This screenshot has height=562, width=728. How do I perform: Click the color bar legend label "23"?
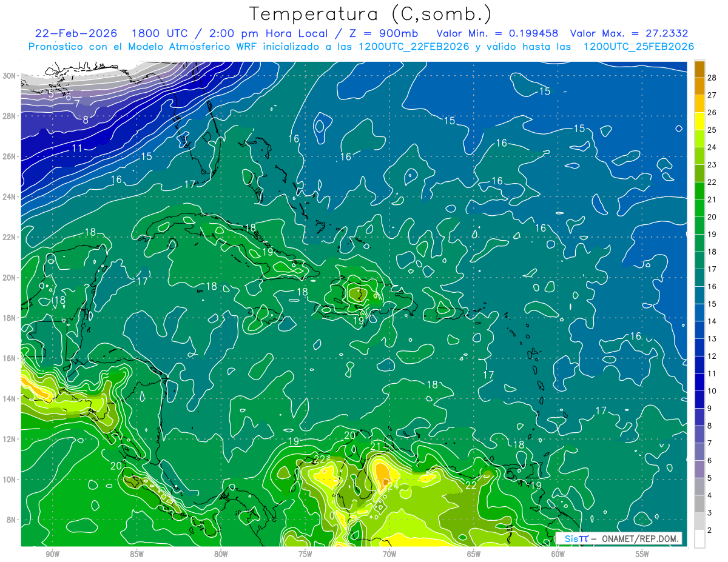712,164
